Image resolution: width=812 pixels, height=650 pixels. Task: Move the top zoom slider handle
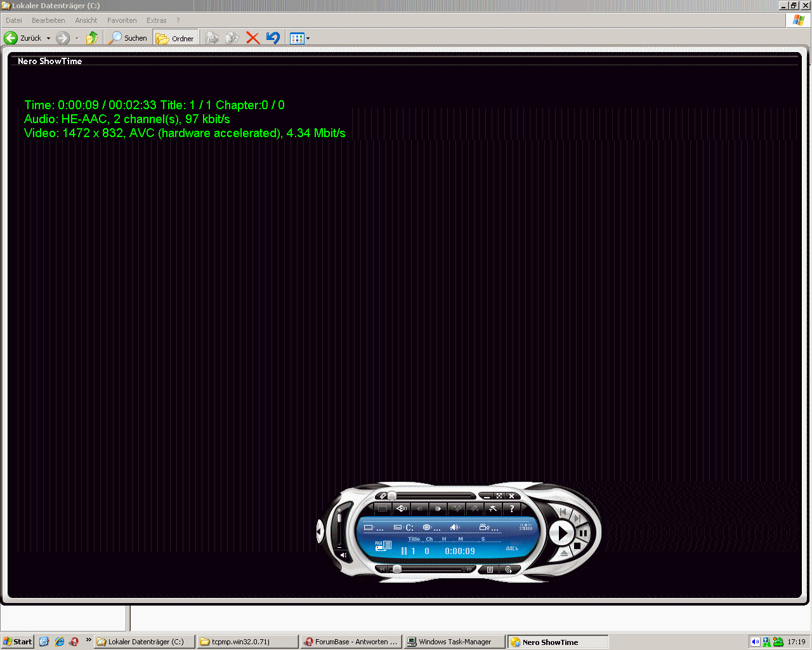[x=392, y=496]
